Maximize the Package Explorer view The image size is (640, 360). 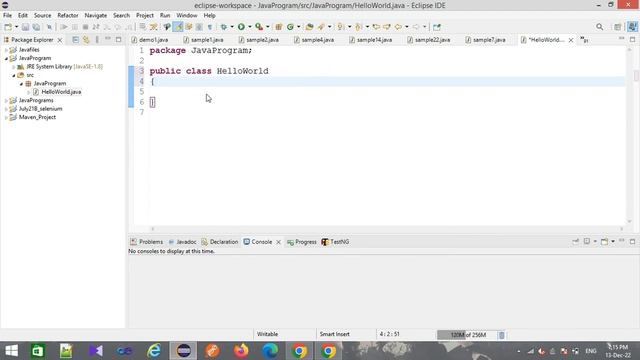pyautogui.click(x=118, y=40)
